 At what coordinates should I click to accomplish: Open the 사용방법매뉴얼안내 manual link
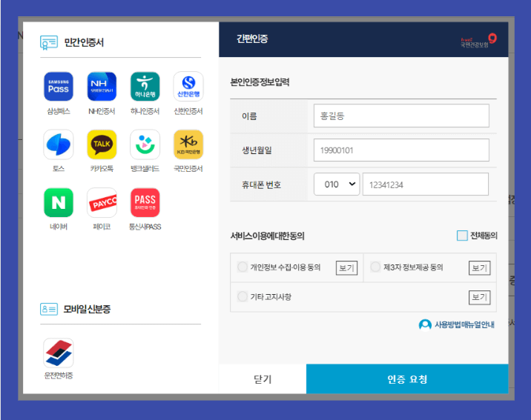coord(464,325)
